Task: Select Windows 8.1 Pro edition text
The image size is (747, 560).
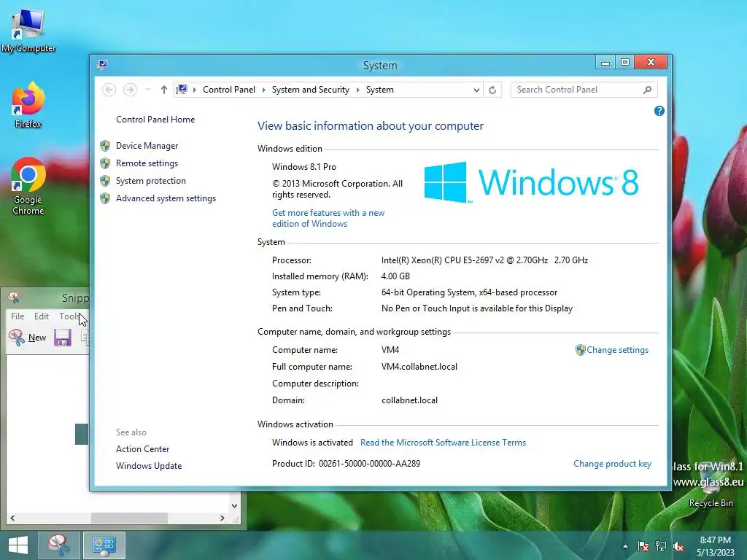Action: (x=304, y=167)
